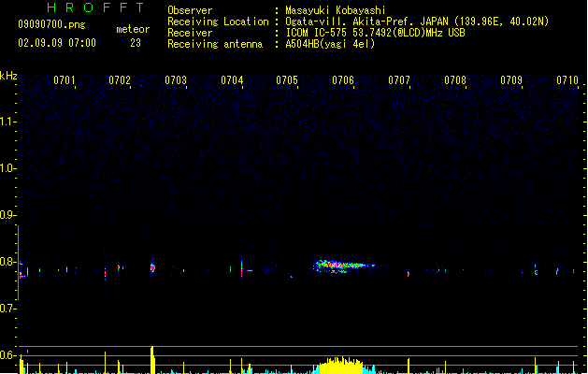Click the 0.6 kHz frequency label
This screenshot has height=374, width=588.
click(x=7, y=355)
